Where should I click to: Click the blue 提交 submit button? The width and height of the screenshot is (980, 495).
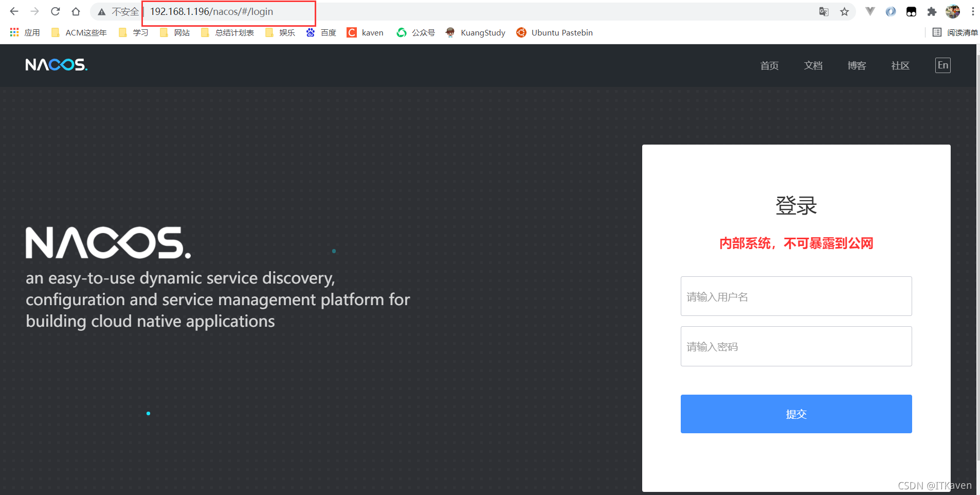click(796, 414)
